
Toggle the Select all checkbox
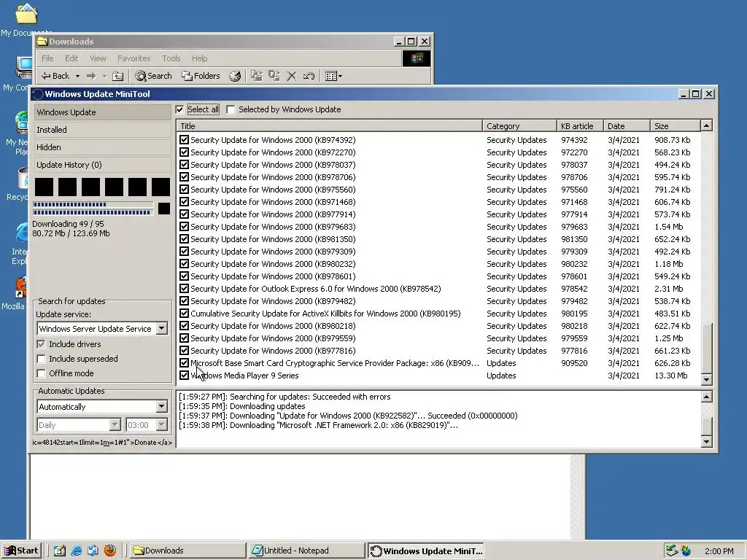click(179, 109)
